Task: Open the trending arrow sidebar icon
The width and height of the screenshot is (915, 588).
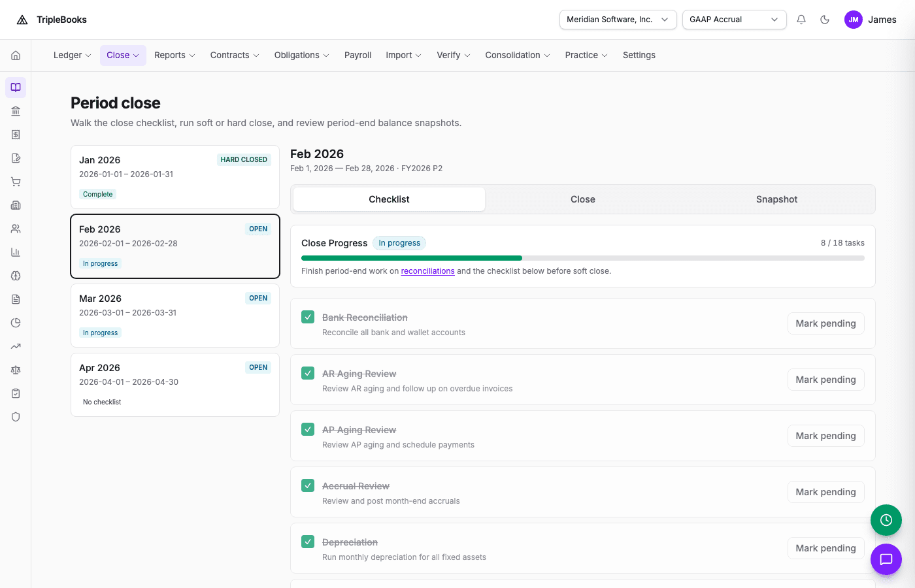Action: tap(16, 346)
